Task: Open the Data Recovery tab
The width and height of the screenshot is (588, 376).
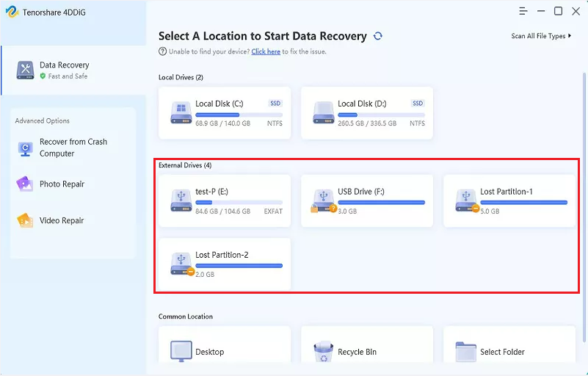Action: click(65, 70)
